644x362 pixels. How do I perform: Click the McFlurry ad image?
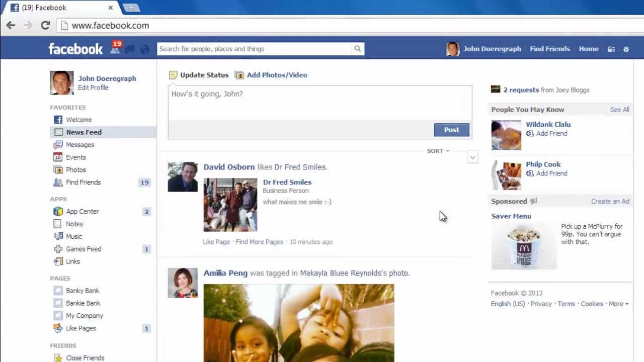point(524,246)
